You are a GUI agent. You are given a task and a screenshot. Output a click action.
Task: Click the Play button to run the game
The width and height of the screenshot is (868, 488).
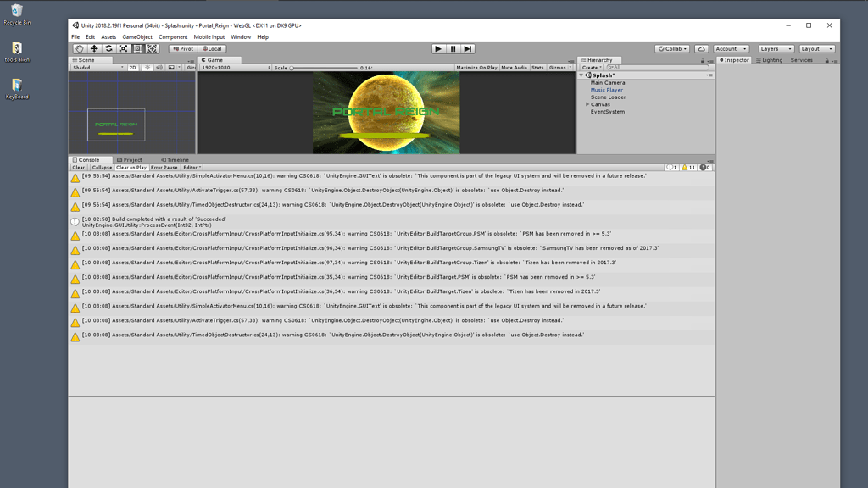point(438,48)
